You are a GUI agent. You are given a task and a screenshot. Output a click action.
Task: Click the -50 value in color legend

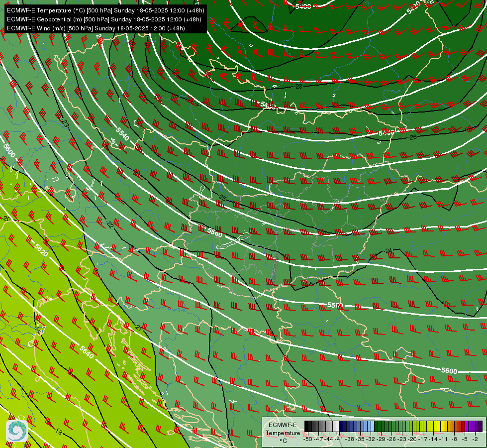pyautogui.click(x=308, y=439)
